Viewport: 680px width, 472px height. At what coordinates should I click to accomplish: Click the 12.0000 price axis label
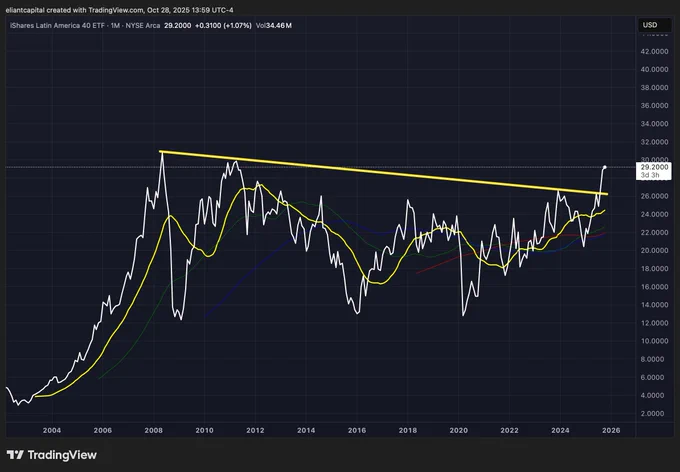654,323
